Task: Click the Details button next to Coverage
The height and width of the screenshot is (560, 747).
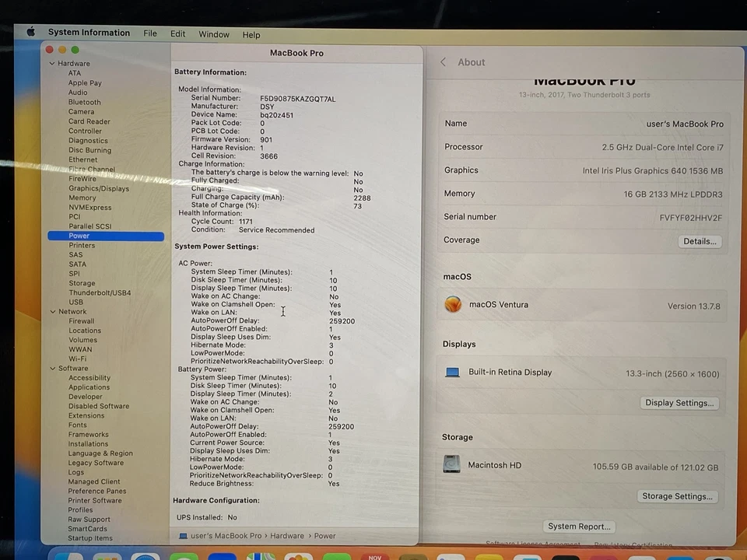Action: point(698,241)
